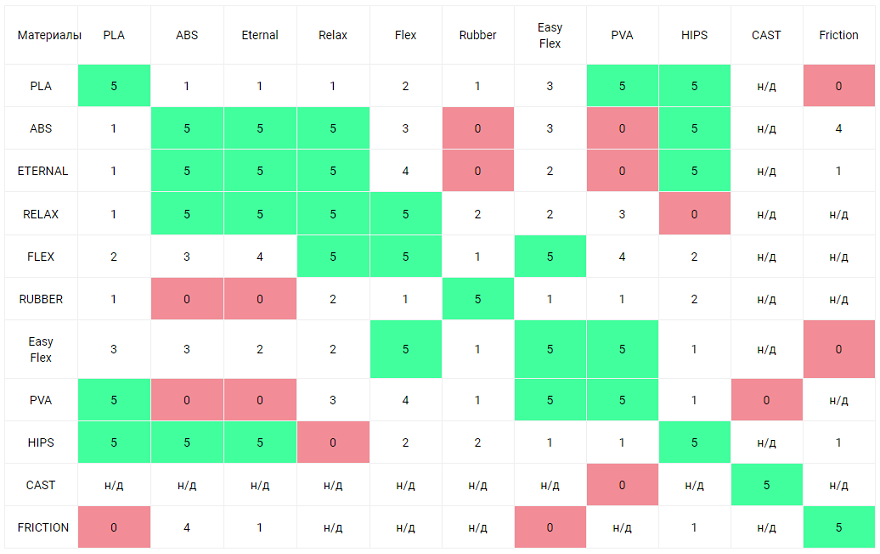Click the Easy Flex column header
Screen dimensions: 880x554
550,35
